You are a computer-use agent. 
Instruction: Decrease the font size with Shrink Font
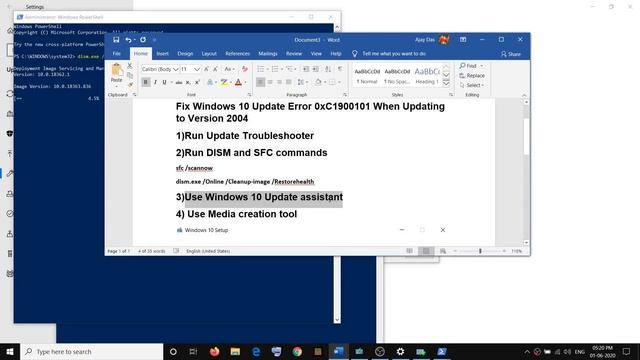click(x=216, y=69)
